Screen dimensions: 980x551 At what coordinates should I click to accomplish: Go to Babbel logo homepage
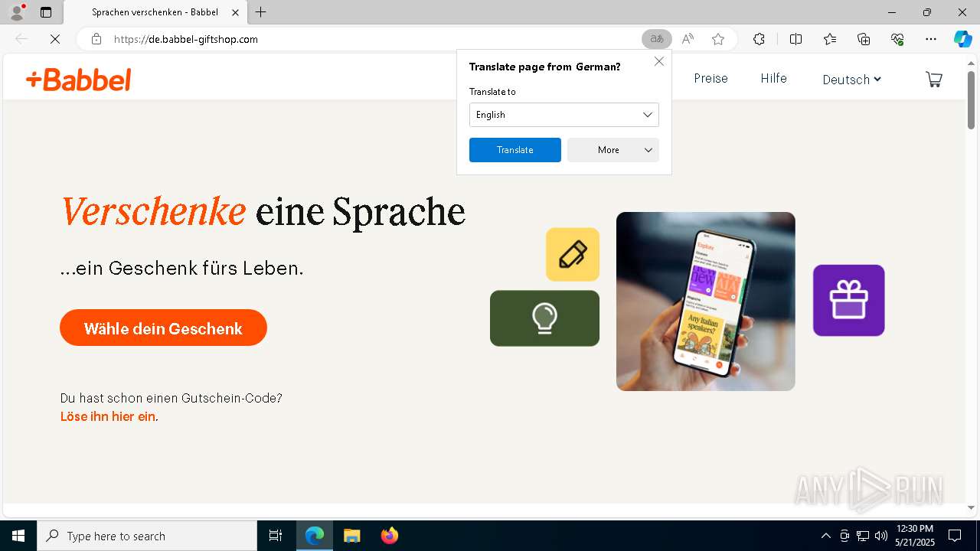pyautogui.click(x=78, y=79)
